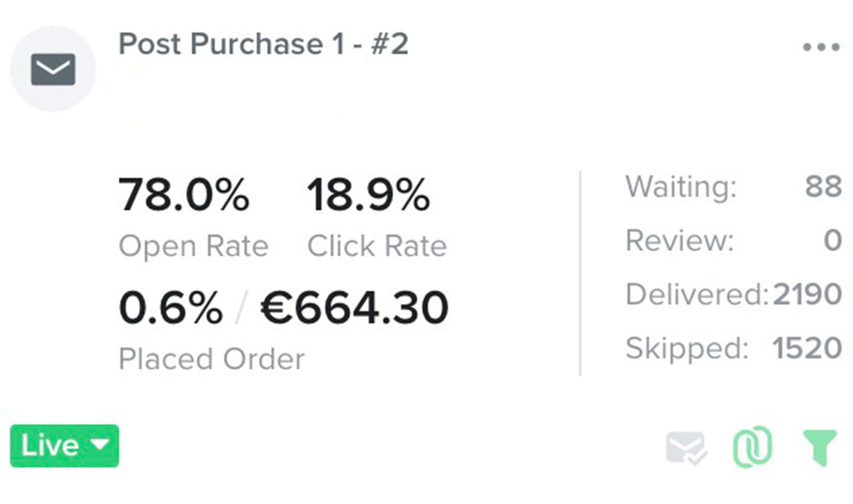Click the Open Rate label
Screen dimensions: 853x504
click(194, 246)
